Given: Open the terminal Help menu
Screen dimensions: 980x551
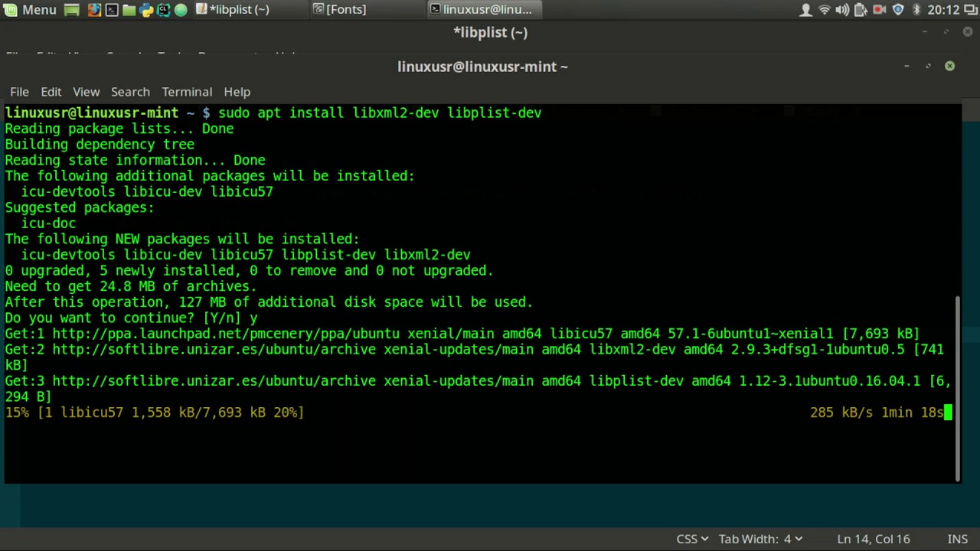Looking at the screenshot, I should (x=237, y=92).
